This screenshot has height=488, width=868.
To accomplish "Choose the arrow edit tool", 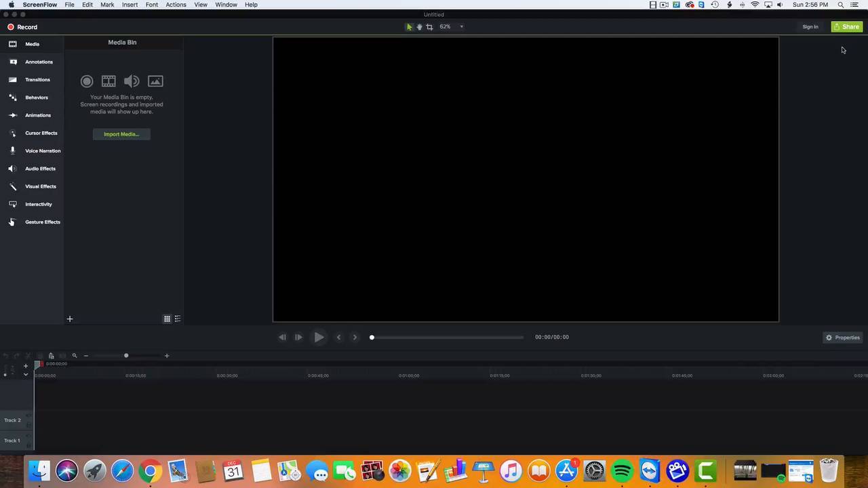I will 409,27.
